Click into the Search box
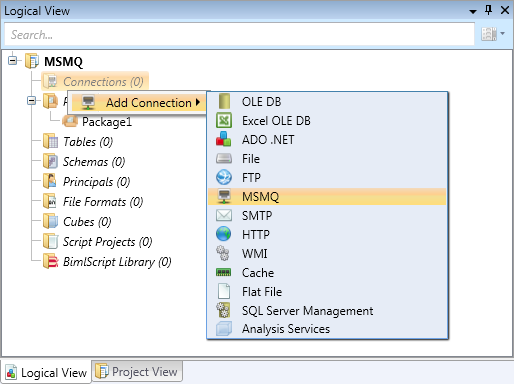 (x=239, y=34)
